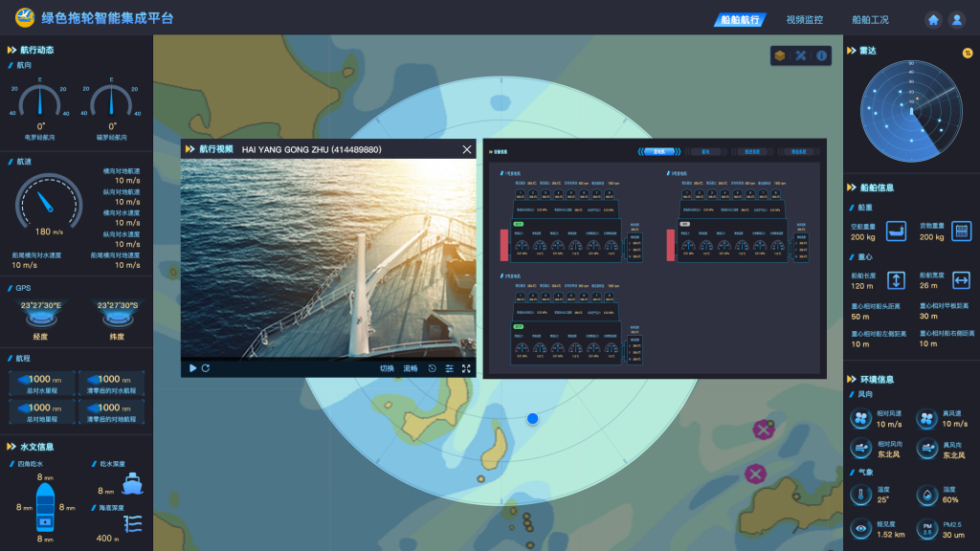Click the draft depth ship icon

pyautogui.click(x=132, y=484)
